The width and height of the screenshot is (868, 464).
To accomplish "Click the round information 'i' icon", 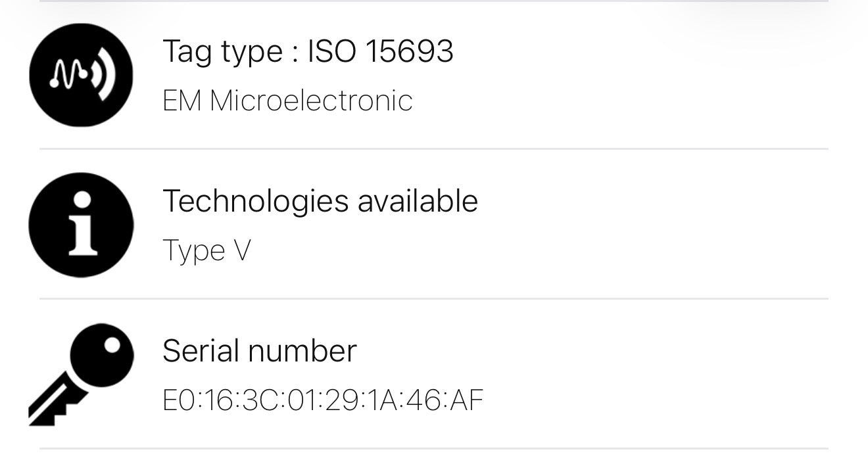I will [x=81, y=225].
